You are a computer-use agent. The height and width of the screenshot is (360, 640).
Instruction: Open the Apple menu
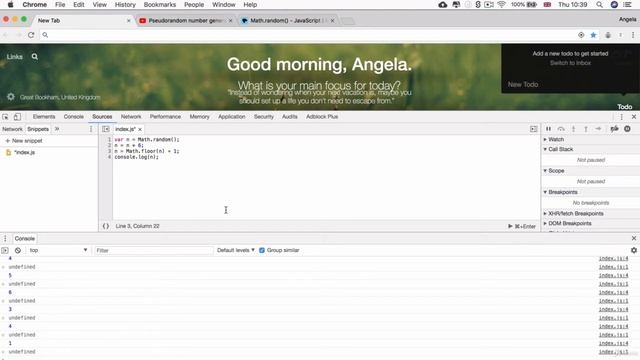pyautogui.click(x=10, y=5)
